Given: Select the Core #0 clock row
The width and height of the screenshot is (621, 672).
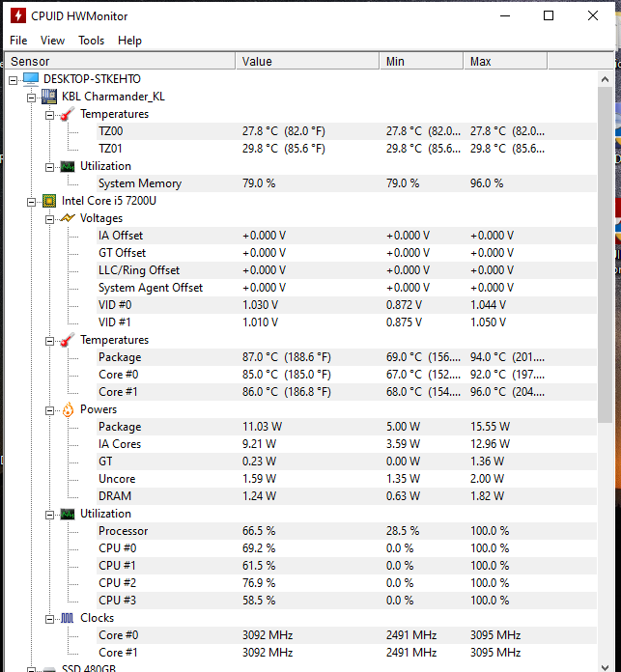Looking at the screenshot, I should (347, 635).
